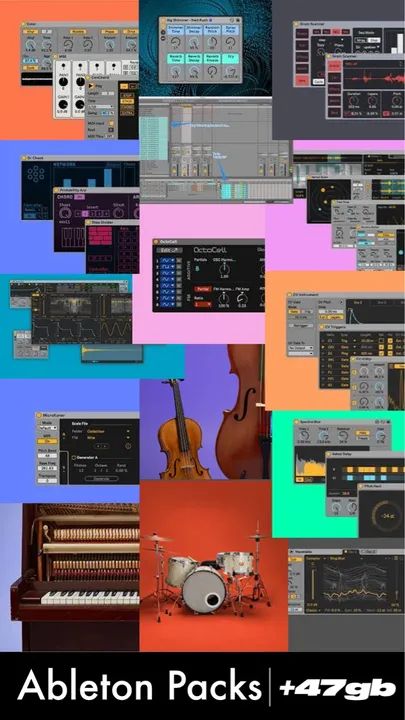The image size is (405, 720).
Task: Click the circular dial in Pitch Hack
Action: pos(386,515)
